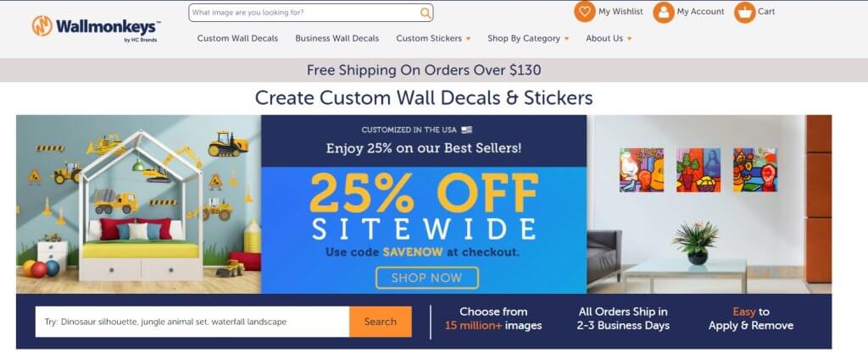Click the construction trucks bedroom image
The width and height of the screenshot is (868, 364).
(138, 204)
